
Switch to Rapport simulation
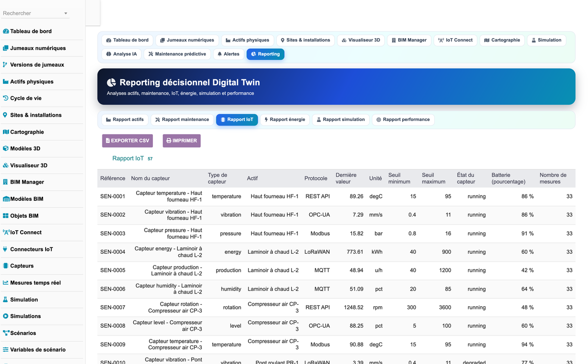click(x=341, y=120)
